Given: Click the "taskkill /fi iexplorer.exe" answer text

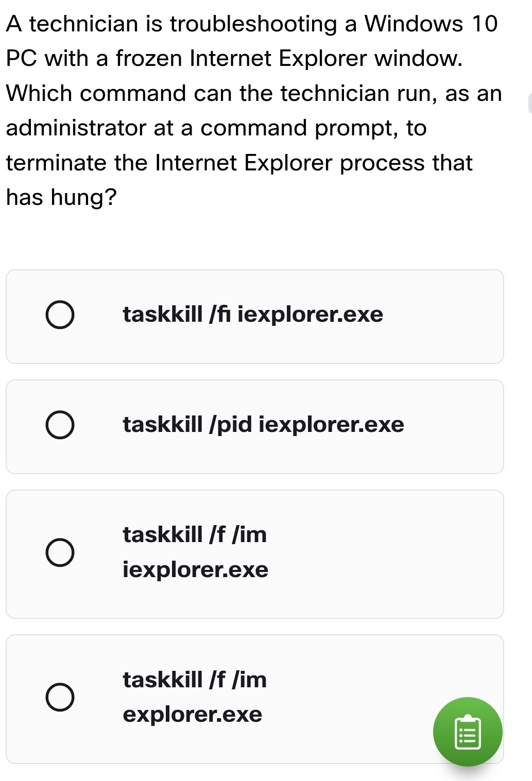Looking at the screenshot, I should pyautogui.click(x=253, y=314).
